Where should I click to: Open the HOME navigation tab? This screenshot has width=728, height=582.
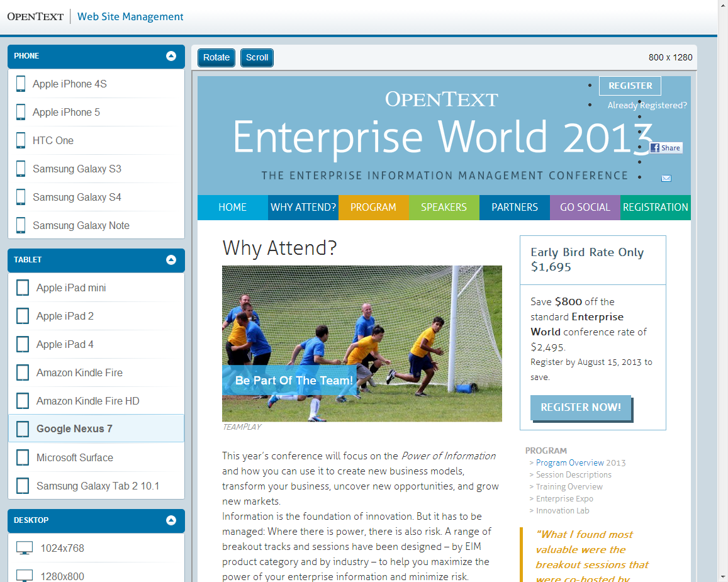coord(233,208)
